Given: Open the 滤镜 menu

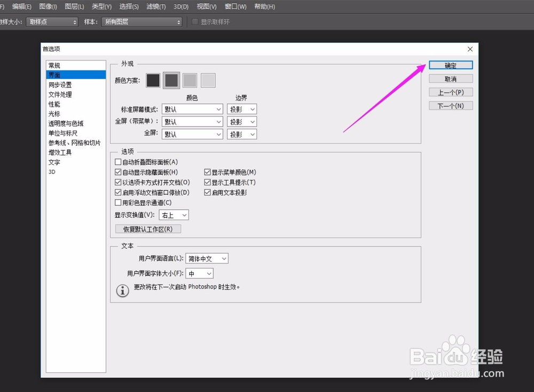Looking at the screenshot, I should click(x=155, y=6).
